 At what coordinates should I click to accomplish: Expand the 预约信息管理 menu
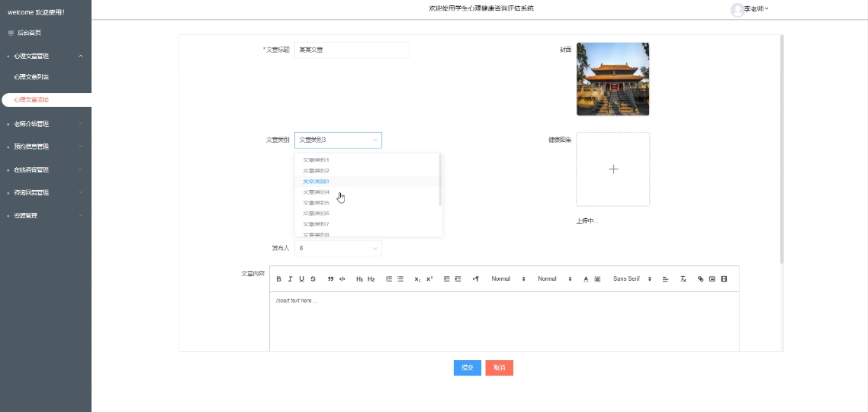[x=46, y=146]
